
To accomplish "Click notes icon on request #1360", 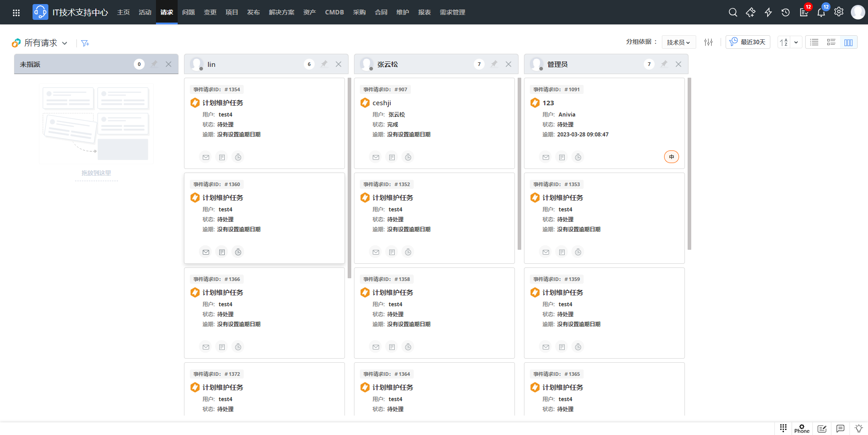I will pos(222,252).
